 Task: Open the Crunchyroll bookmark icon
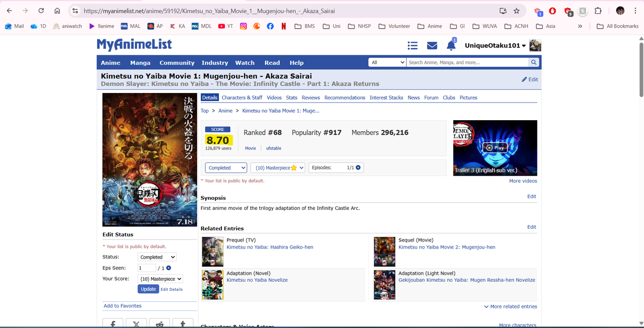257,26
